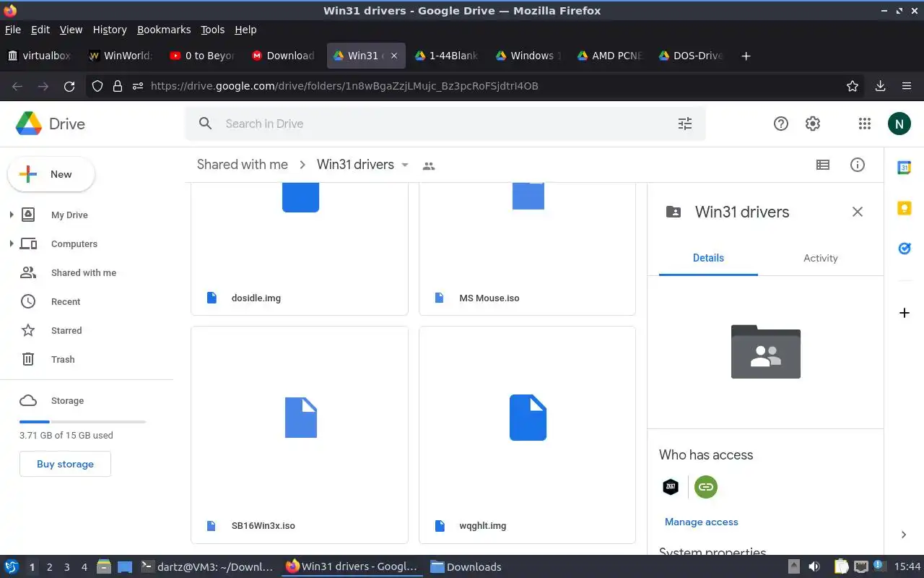Reload the page in Firefox
Image resolution: width=924 pixels, height=578 pixels.
coord(69,86)
